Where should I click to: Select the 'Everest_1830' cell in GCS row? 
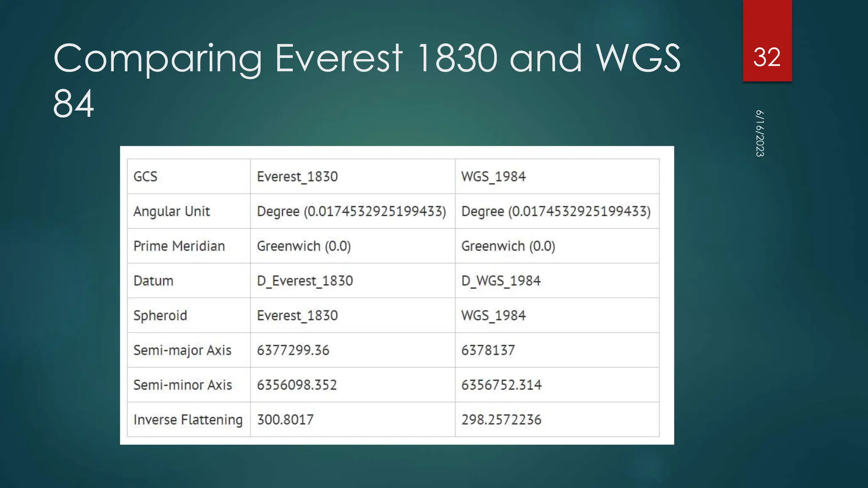coord(353,177)
